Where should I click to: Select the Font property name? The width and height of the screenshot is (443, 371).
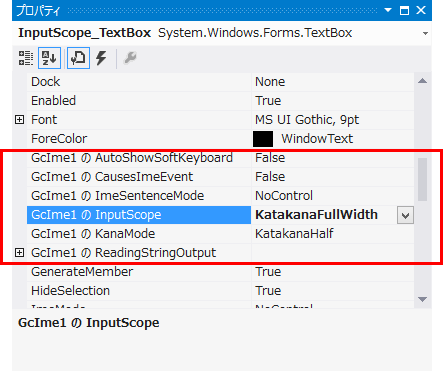click(x=44, y=120)
